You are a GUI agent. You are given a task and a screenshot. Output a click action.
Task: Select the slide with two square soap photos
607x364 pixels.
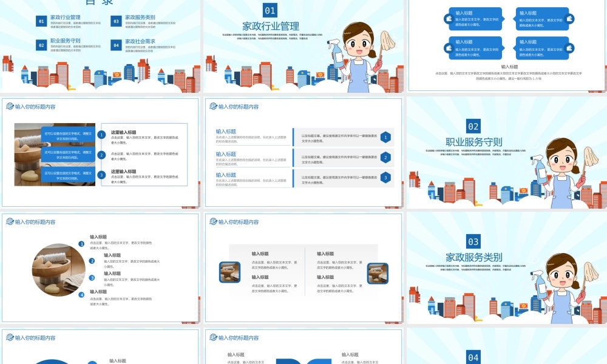[303, 268]
